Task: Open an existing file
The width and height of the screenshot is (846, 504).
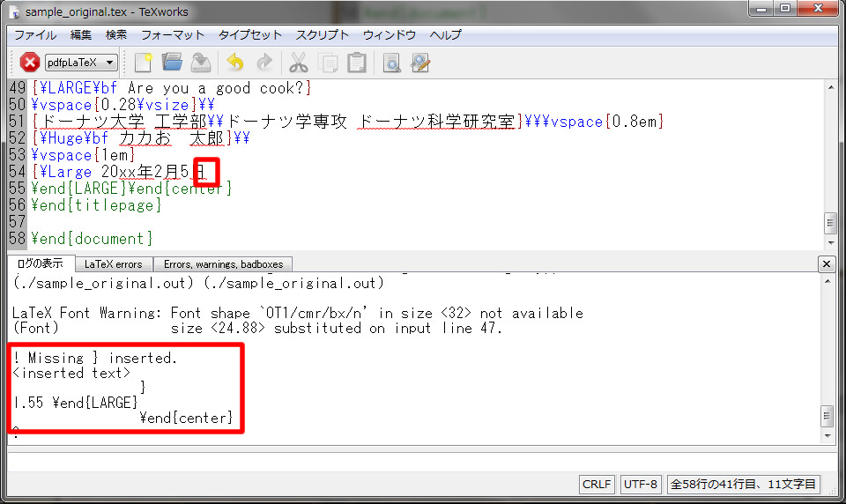Action: 172,63
